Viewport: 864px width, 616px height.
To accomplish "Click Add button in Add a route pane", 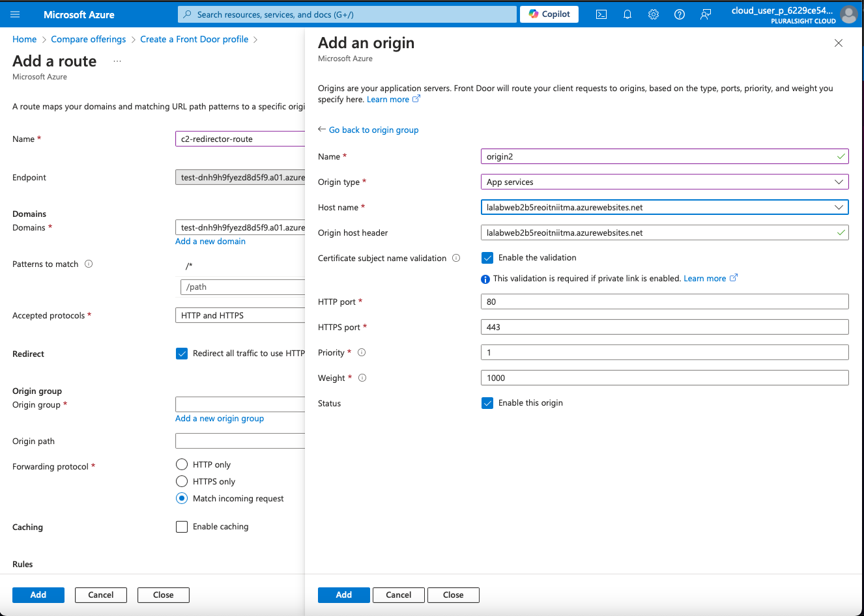I will pos(38,595).
